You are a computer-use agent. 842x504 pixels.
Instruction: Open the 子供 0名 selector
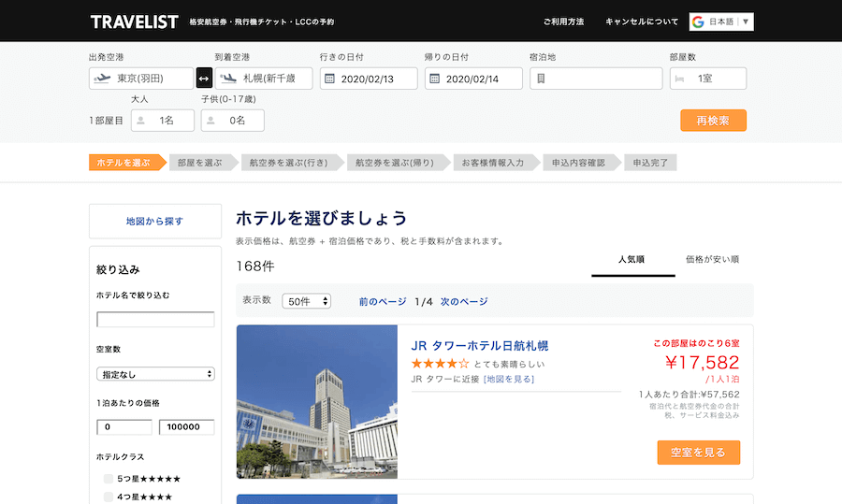tap(232, 121)
